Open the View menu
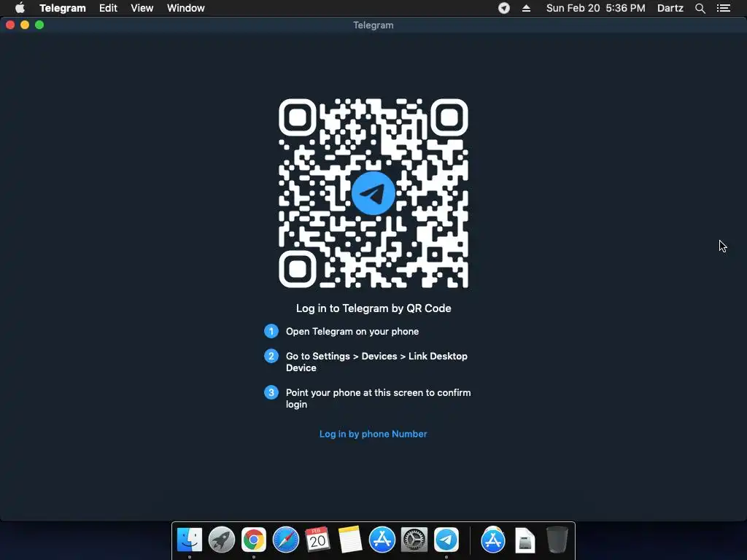The width and height of the screenshot is (747, 560). pyautogui.click(x=142, y=8)
